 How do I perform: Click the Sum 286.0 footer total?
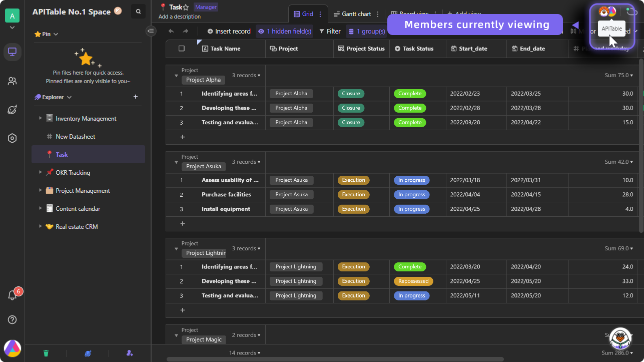coord(618,352)
